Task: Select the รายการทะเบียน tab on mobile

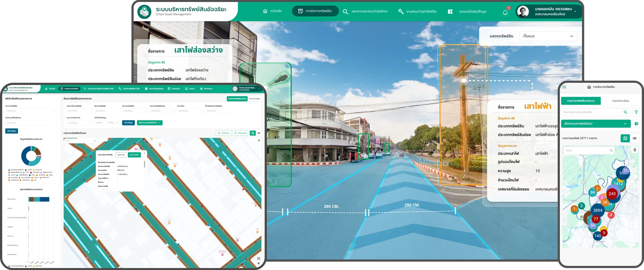Action: 620,101
